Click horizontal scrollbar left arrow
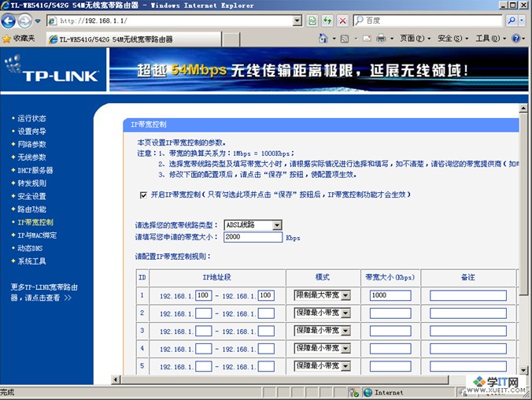Image resolution: width=532 pixels, height=400 pixels. 116,380
